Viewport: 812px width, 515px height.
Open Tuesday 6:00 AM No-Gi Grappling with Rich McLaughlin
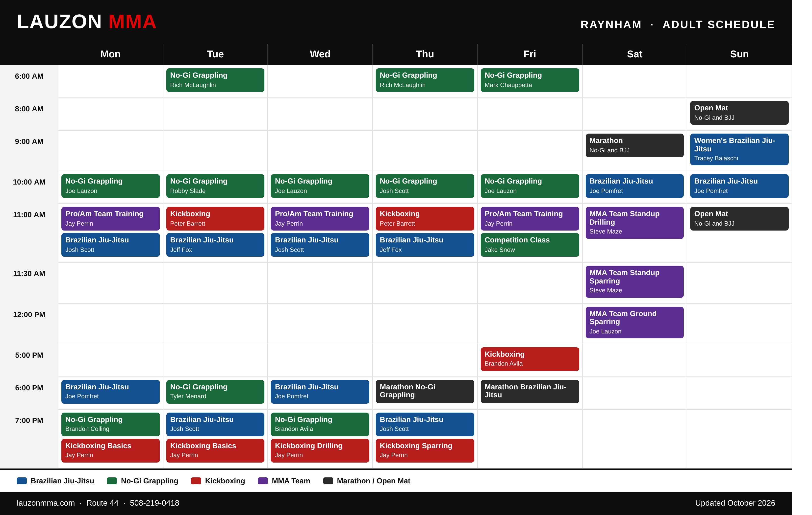pos(215,80)
